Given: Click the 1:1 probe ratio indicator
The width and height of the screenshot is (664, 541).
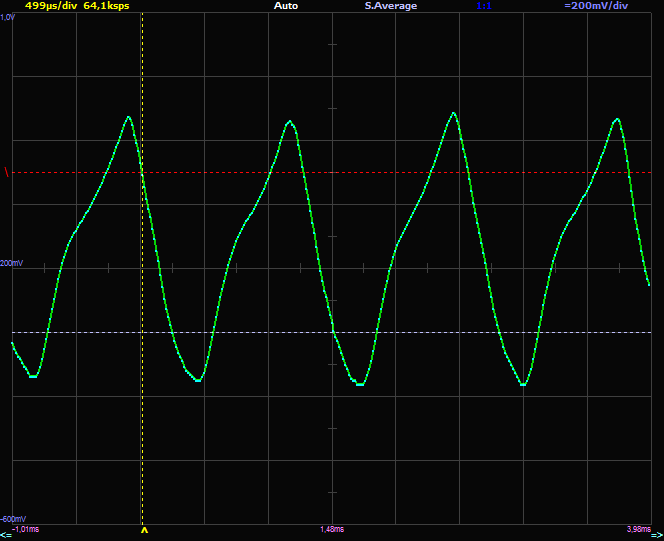Looking at the screenshot, I should point(484,6).
